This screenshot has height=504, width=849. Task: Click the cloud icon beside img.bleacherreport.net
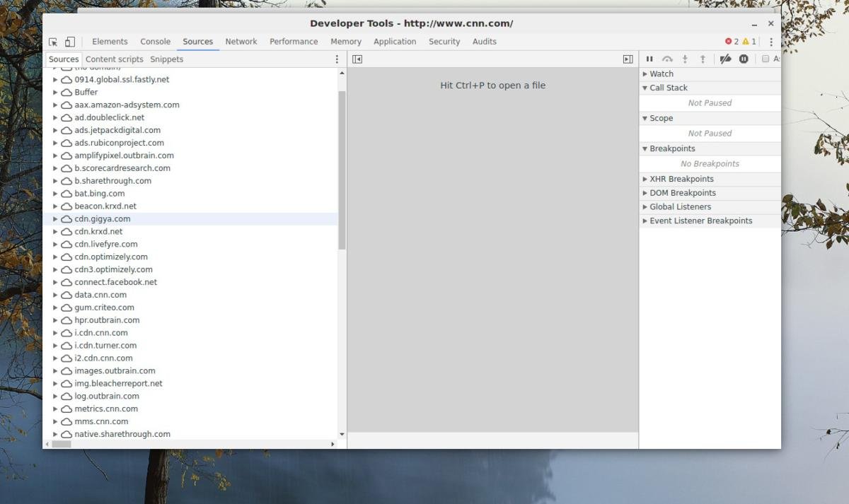point(67,384)
